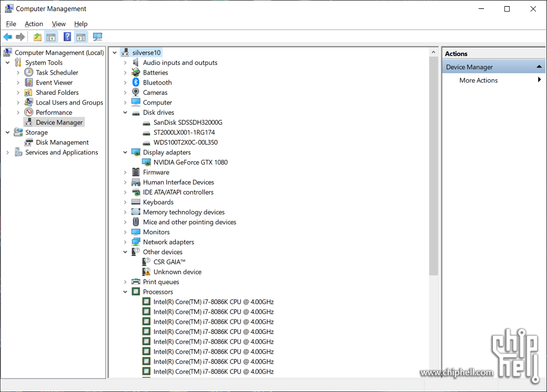Click the Firmware chip icon
This screenshot has height=392, width=547.
point(136,172)
